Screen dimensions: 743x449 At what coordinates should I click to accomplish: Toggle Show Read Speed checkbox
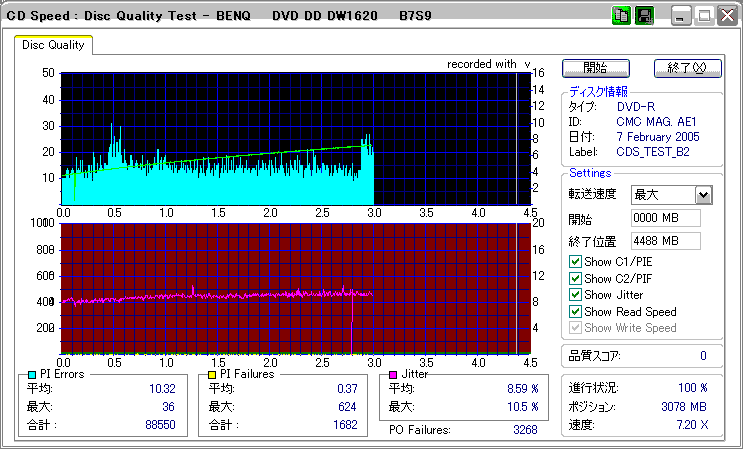(x=575, y=312)
